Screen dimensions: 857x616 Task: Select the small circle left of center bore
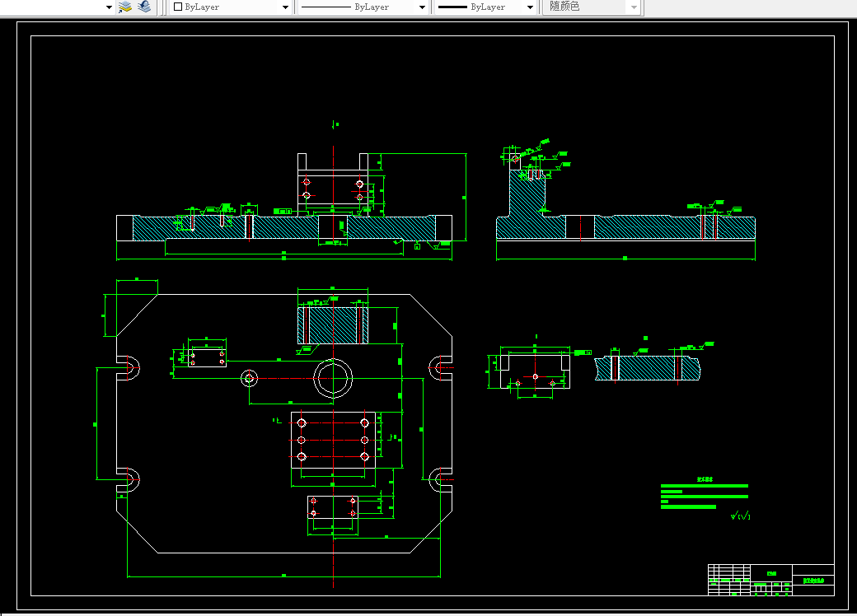(x=249, y=378)
